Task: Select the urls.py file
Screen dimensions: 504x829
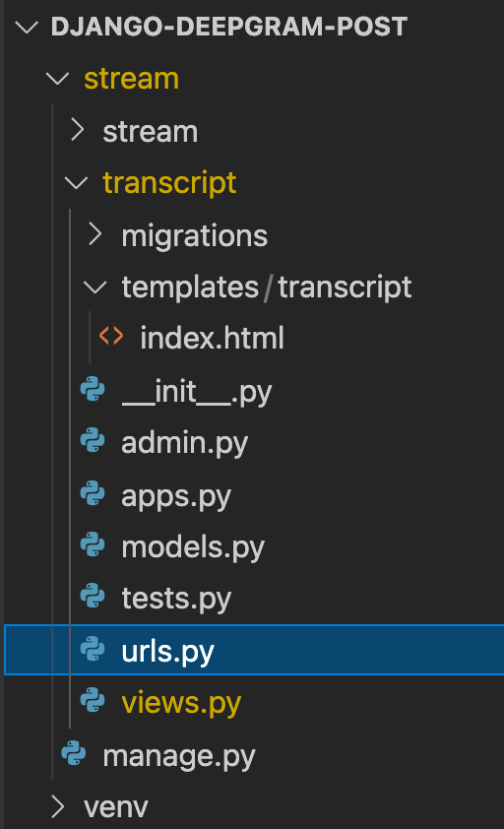Action: pyautogui.click(x=254, y=650)
